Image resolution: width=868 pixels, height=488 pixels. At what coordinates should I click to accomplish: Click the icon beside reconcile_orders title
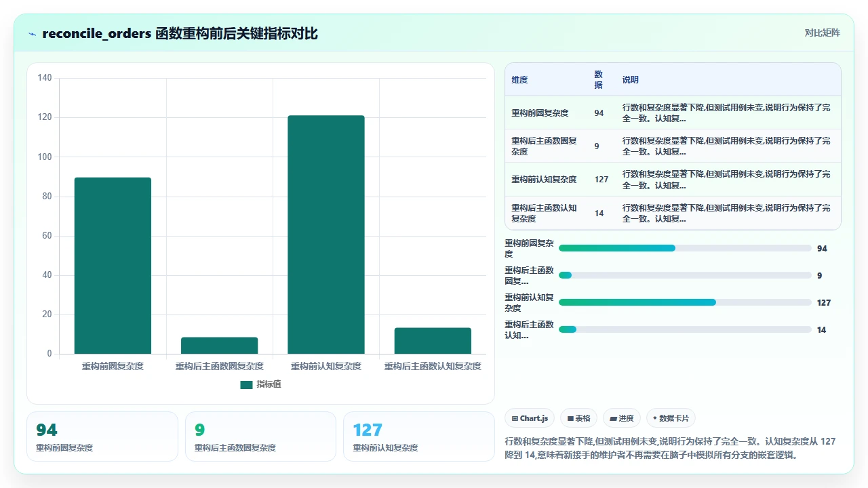click(x=32, y=34)
